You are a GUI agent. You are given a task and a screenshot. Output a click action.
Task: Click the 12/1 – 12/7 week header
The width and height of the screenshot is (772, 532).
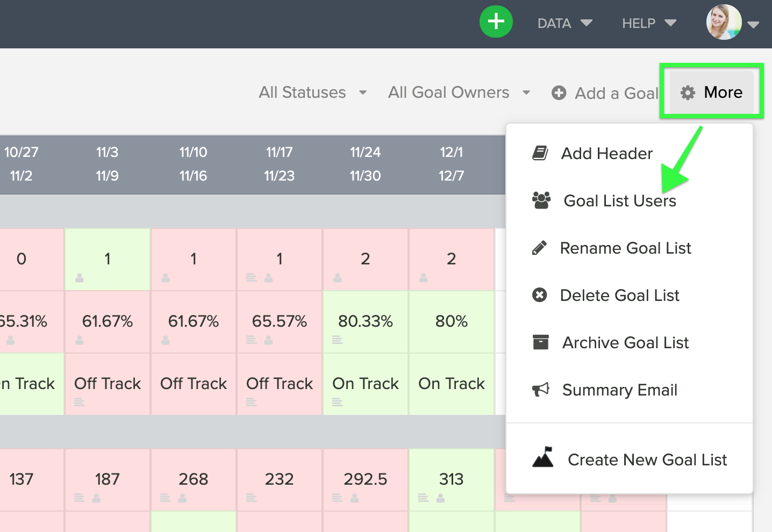click(452, 164)
